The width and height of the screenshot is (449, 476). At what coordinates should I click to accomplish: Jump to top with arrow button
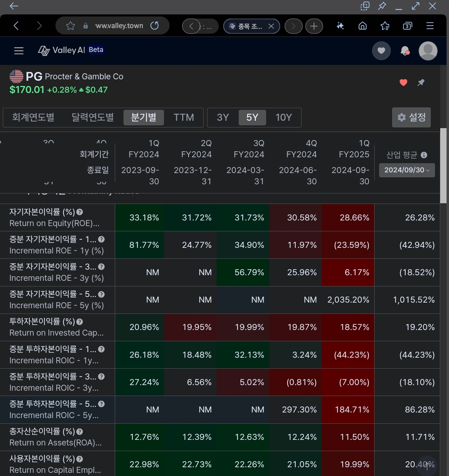click(427, 465)
